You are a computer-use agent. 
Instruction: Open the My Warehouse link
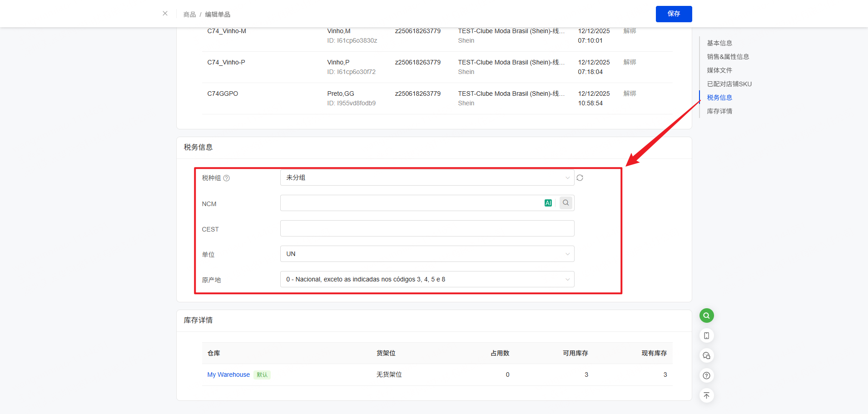[x=228, y=375]
